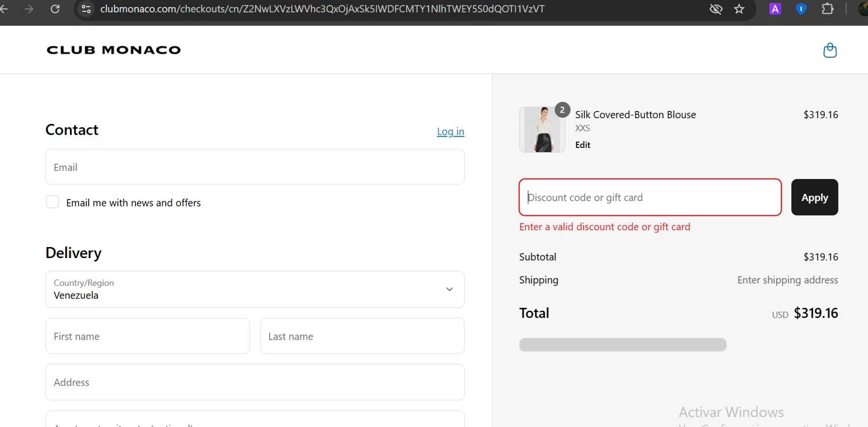Image resolution: width=868 pixels, height=427 pixels.
Task: Focus the Address field
Action: pyautogui.click(x=255, y=382)
